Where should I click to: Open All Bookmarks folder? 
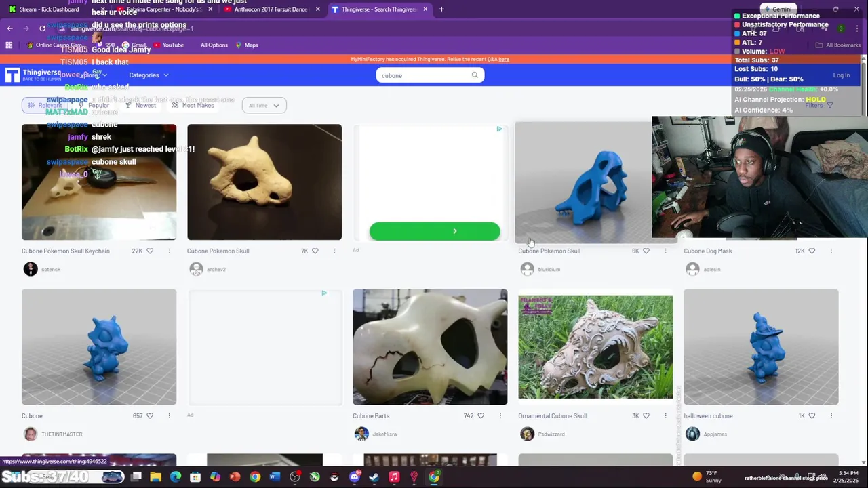[837, 45]
